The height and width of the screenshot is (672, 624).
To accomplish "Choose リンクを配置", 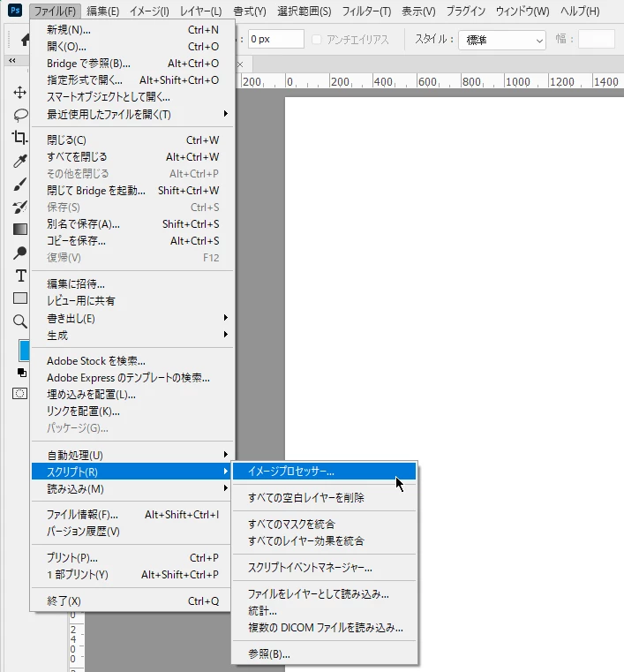I will coord(132,412).
